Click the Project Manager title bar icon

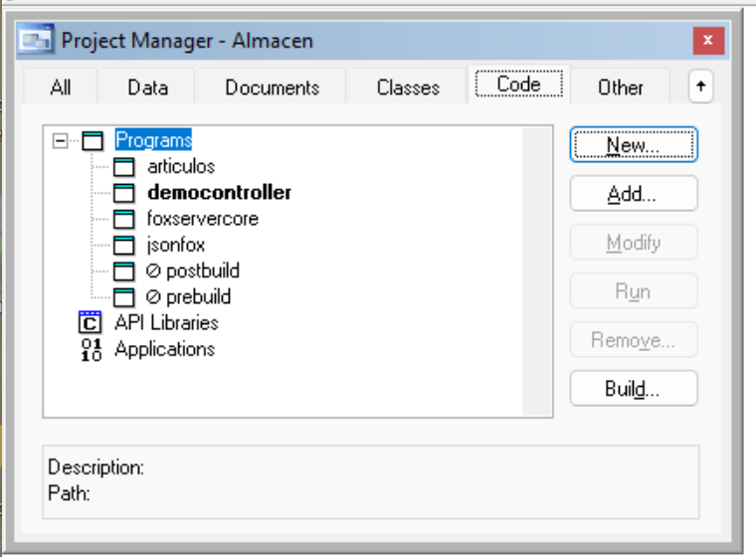[x=36, y=40]
